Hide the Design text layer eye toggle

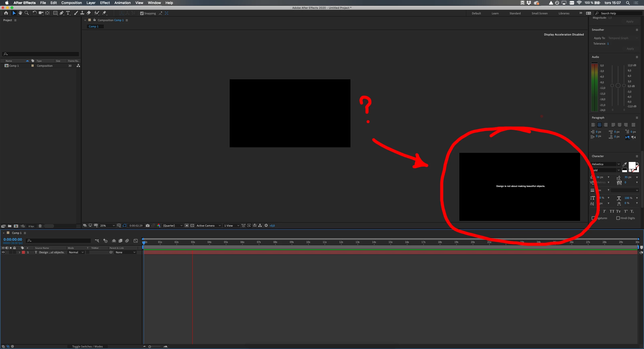coord(3,252)
